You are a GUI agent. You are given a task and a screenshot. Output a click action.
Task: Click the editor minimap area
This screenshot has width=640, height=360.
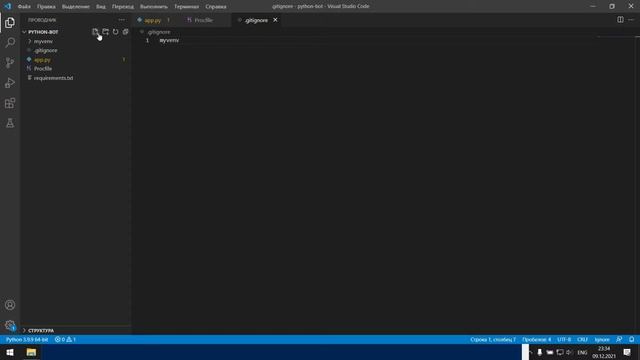pyautogui.click(x=615, y=38)
